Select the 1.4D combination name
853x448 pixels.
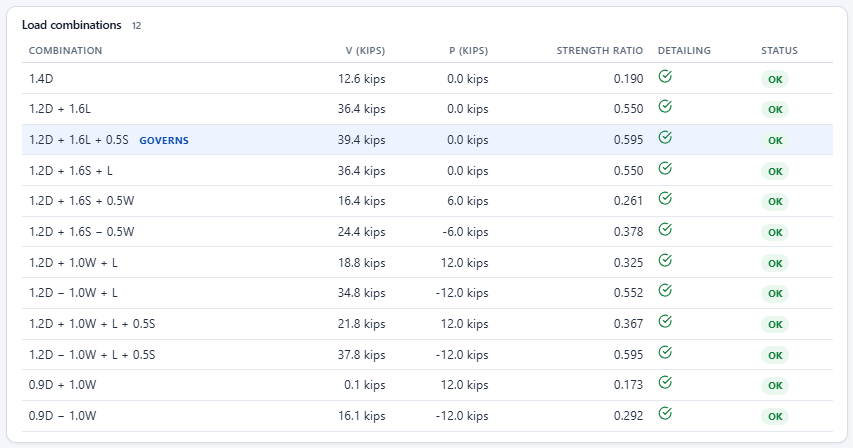[x=41, y=79]
